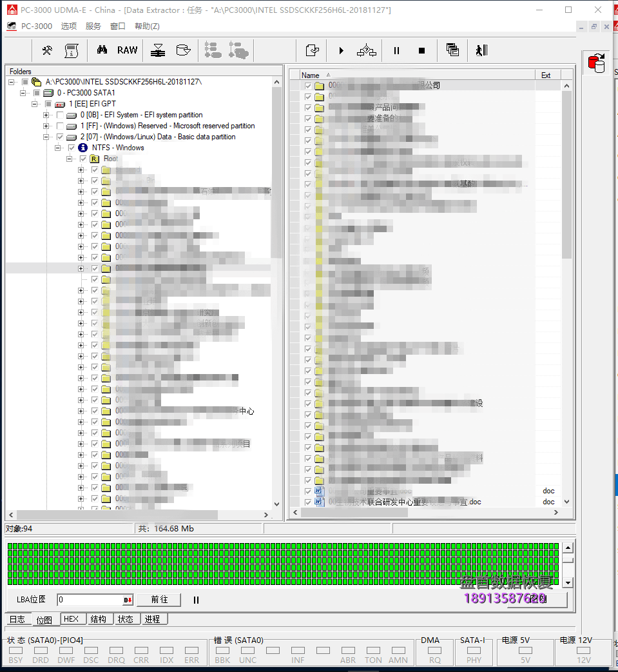Viewport: 618px width, 672px height.
Task: Click the exit running-man icon
Action: pyautogui.click(x=482, y=50)
